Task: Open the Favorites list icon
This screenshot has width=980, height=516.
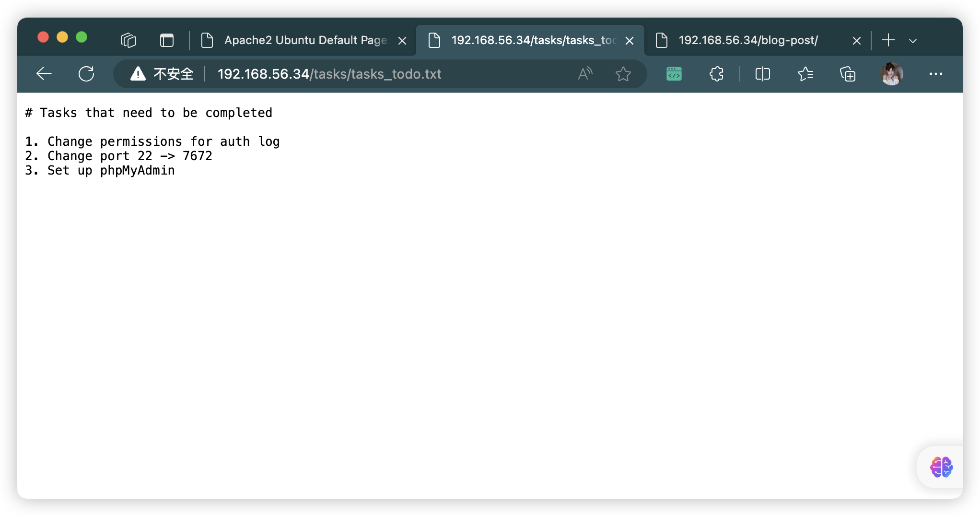Action: pyautogui.click(x=805, y=74)
